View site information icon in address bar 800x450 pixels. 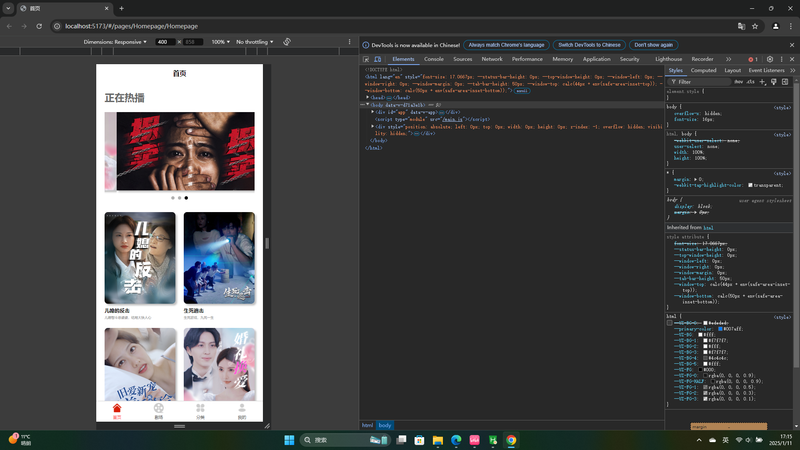coord(57,26)
